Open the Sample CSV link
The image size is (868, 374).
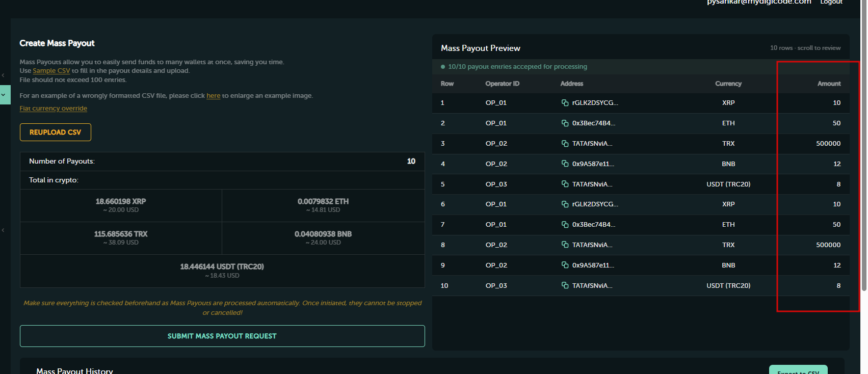pos(51,71)
